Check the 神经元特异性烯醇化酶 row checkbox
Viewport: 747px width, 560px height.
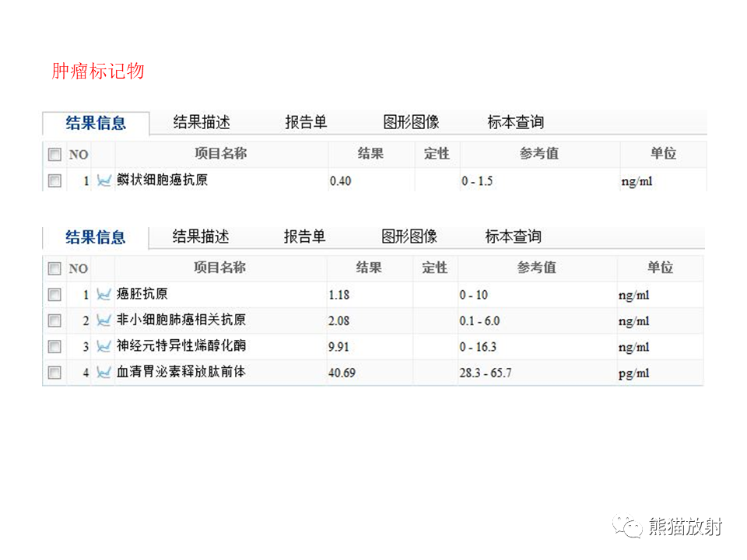[x=54, y=346]
